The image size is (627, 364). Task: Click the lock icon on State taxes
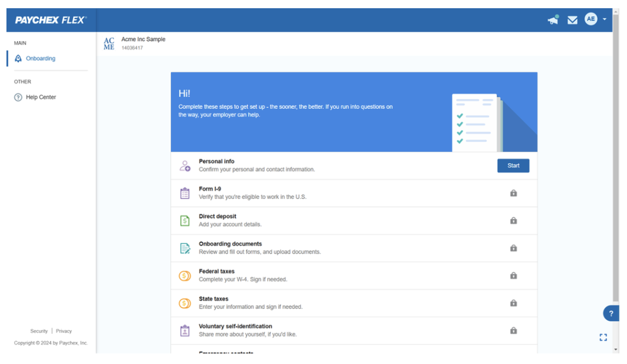pos(513,303)
